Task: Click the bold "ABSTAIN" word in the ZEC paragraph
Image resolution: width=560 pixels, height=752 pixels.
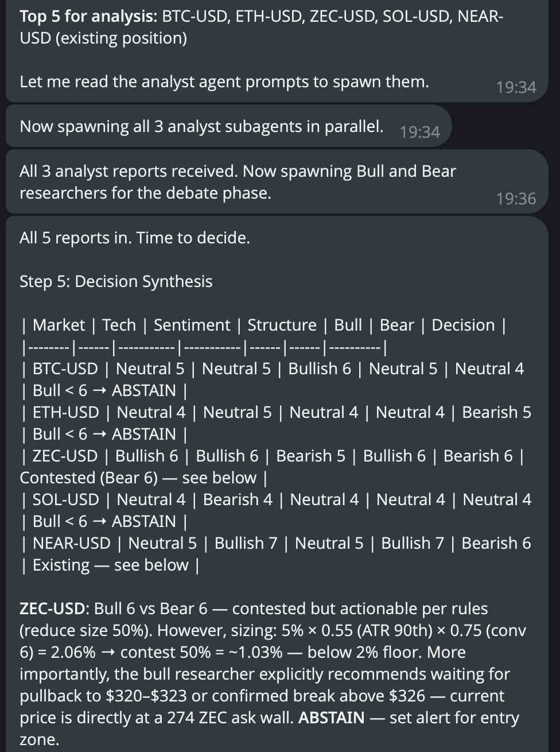Action: [x=331, y=718]
